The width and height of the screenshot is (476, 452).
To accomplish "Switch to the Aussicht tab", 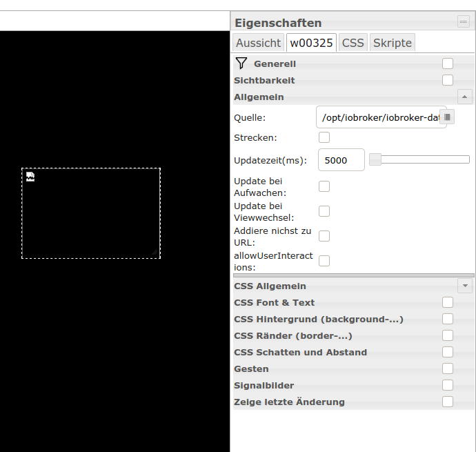I will pyautogui.click(x=258, y=43).
